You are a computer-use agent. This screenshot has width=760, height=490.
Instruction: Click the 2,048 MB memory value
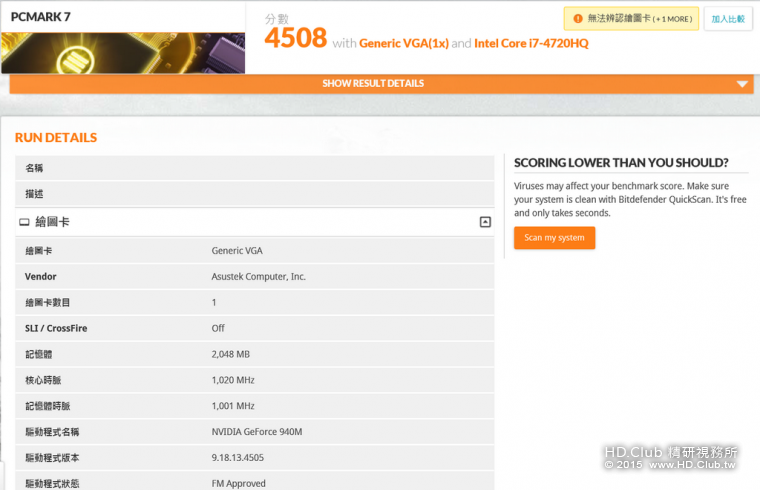(x=231, y=354)
